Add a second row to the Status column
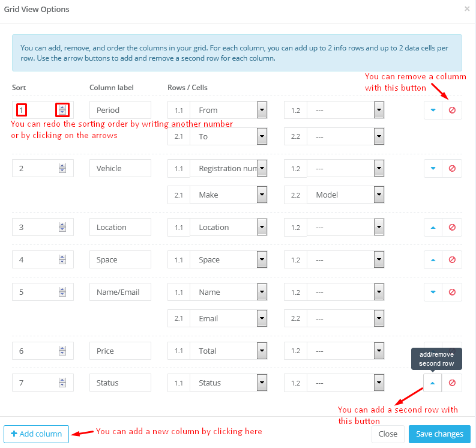476x448 pixels. [433, 383]
